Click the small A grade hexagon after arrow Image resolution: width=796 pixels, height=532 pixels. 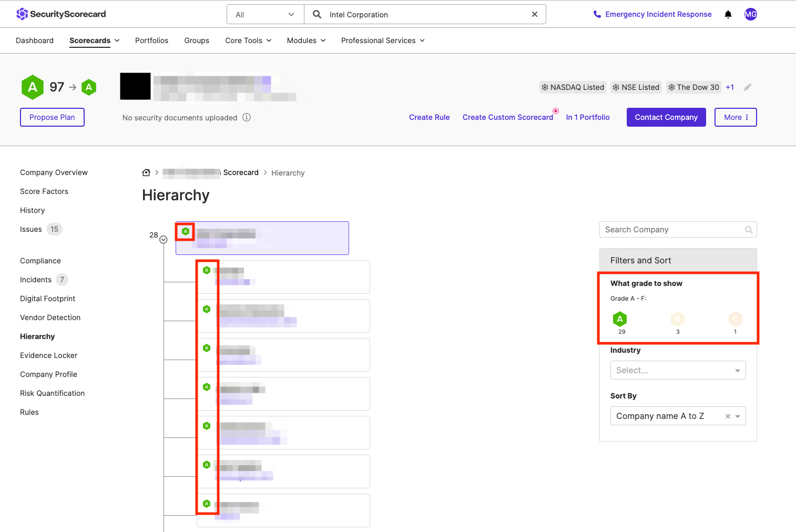[x=89, y=87]
